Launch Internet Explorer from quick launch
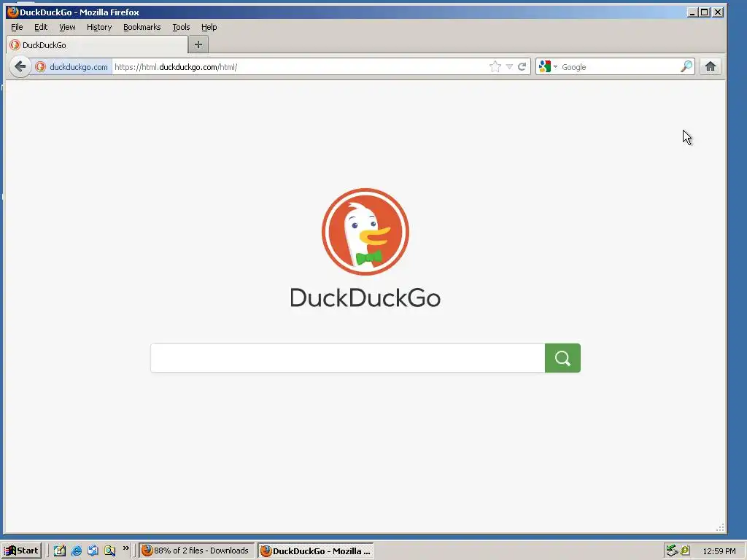The image size is (747, 560). [76, 551]
